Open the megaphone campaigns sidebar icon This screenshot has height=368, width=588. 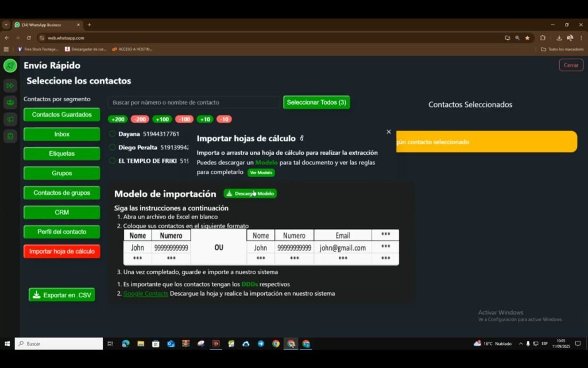coord(10,119)
